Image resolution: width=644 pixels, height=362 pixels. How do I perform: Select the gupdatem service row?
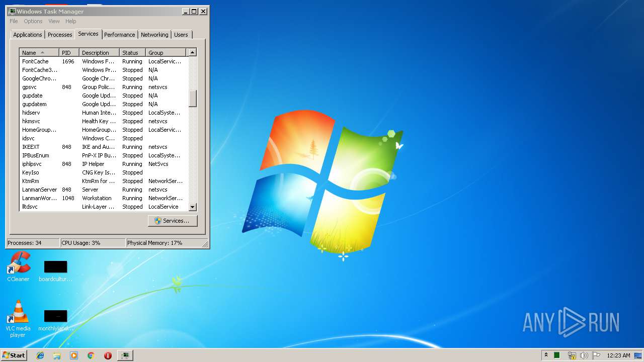coord(104,104)
